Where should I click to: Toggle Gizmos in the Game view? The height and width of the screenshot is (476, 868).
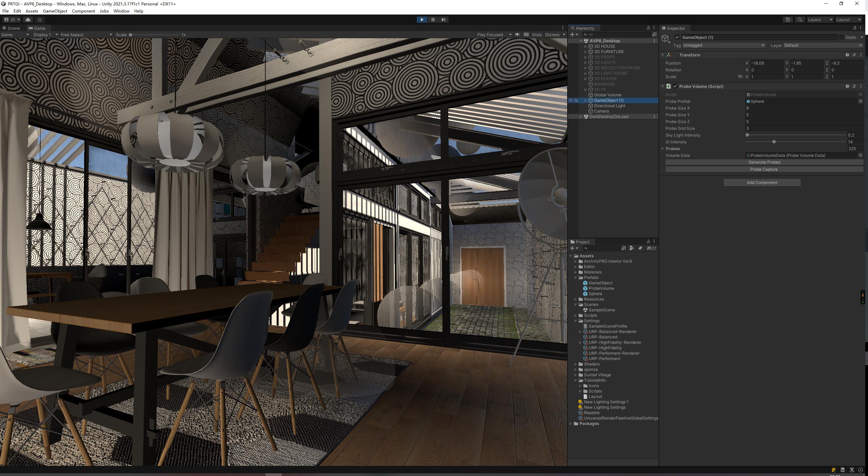(552, 34)
